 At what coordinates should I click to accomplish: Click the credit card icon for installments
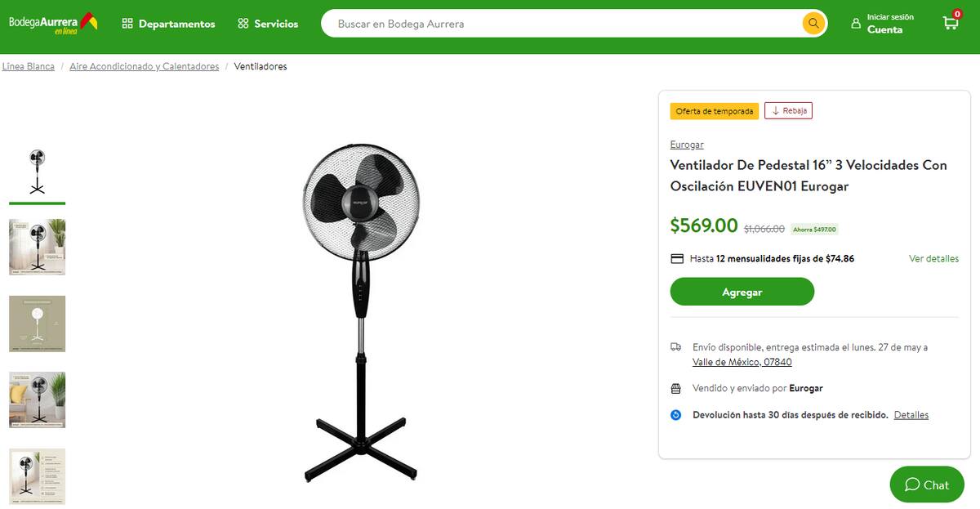[x=677, y=259]
